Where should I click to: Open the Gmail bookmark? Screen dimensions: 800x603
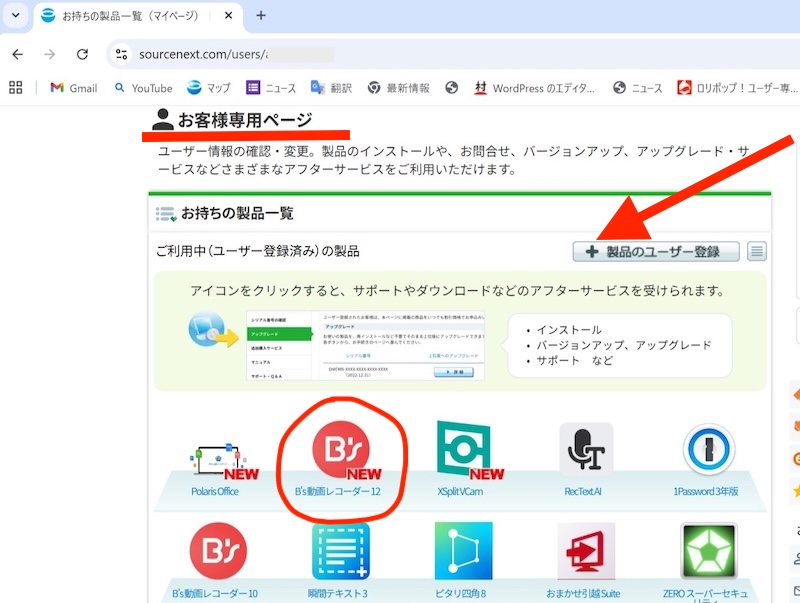tap(73, 88)
